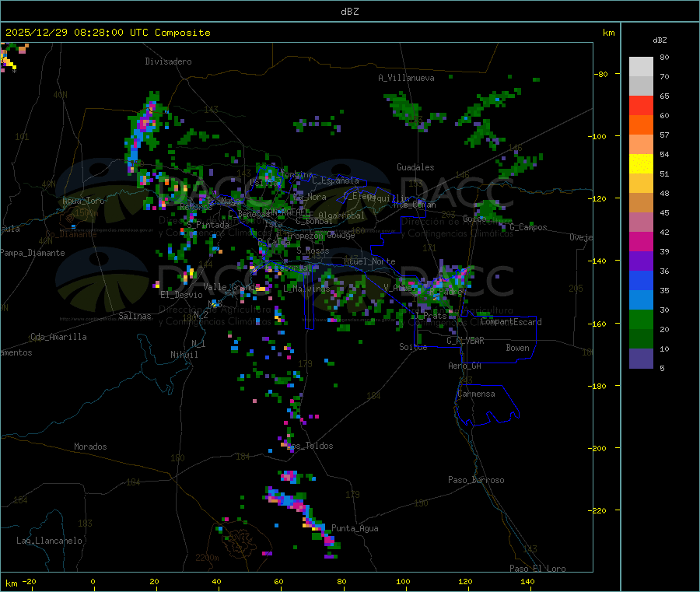Screen dimensions: 700x592
Task: Click the C_Espanola map label
Action: tap(335, 180)
